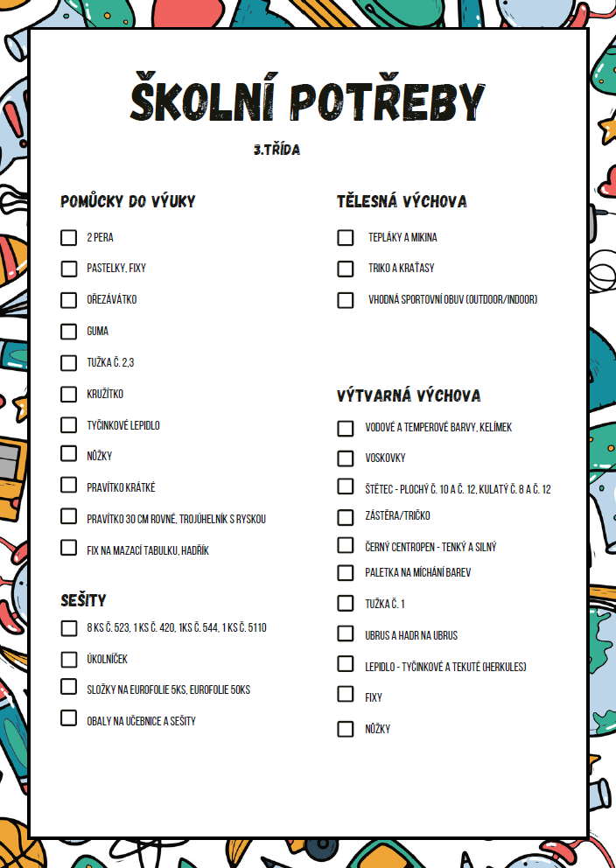Tick the ZÁSTĚRA/TRIČKO checkbox
The width and height of the screenshot is (616, 868).
click(x=346, y=518)
